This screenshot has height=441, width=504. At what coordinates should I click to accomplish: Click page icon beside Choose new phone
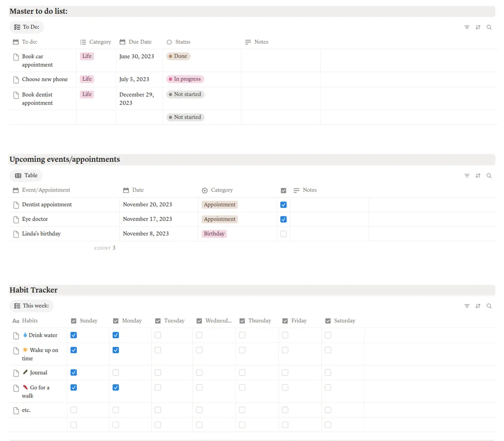pos(16,79)
